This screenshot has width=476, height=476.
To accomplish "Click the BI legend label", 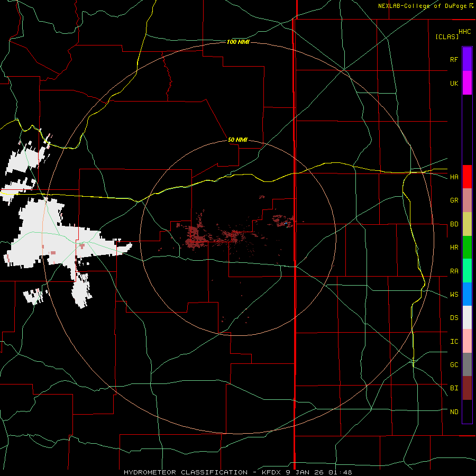I will pos(454,388).
